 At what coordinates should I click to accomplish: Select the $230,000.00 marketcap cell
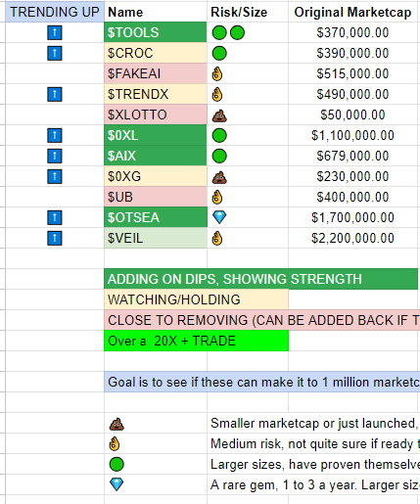[352, 176]
